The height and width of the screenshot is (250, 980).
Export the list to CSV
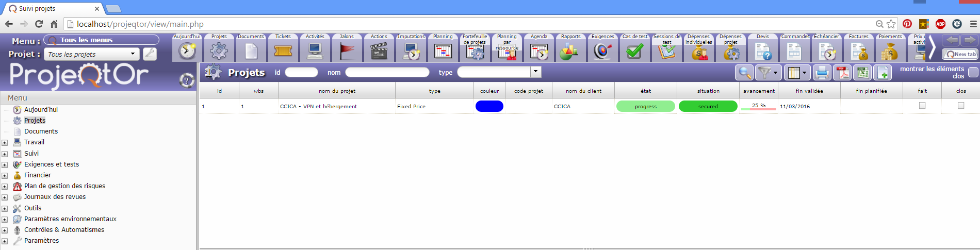tap(862, 73)
